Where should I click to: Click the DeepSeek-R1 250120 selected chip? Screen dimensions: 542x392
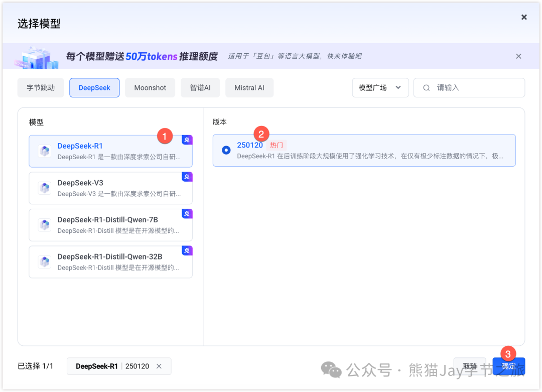(x=119, y=366)
